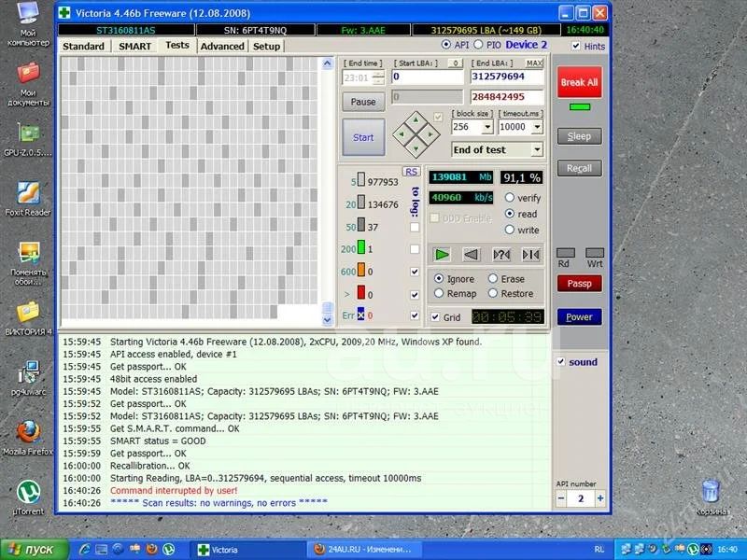This screenshot has width=747, height=560.
Task: Click the Start LBA input field
Action: click(428, 77)
